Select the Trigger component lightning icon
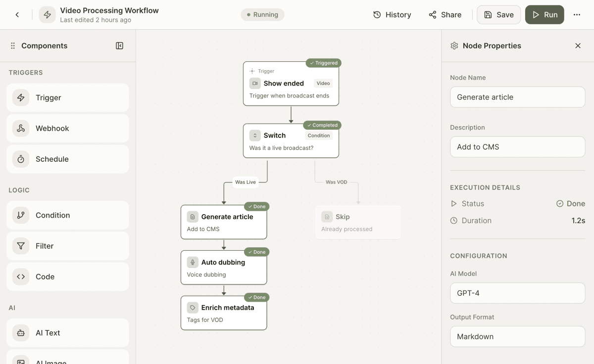Image resolution: width=594 pixels, height=364 pixels. (20, 97)
